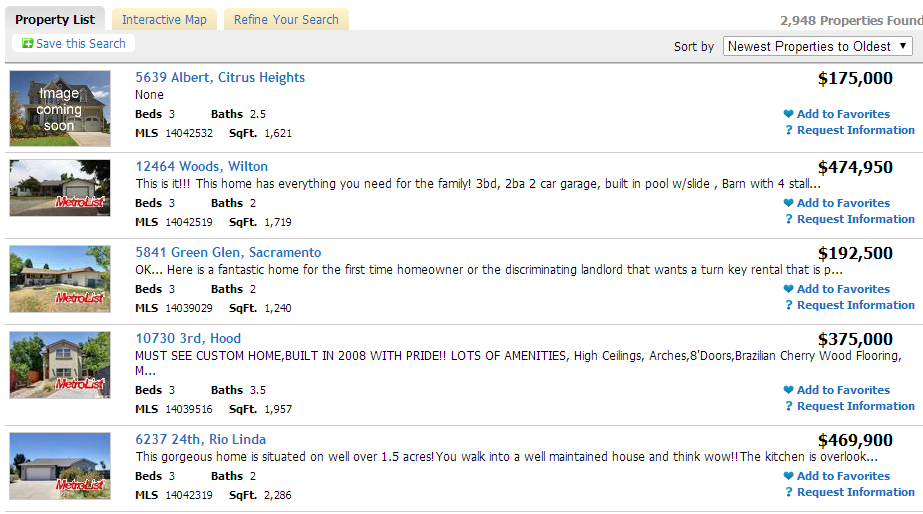
Task: Click heart icon for 6237 24th listing
Action: (788, 477)
